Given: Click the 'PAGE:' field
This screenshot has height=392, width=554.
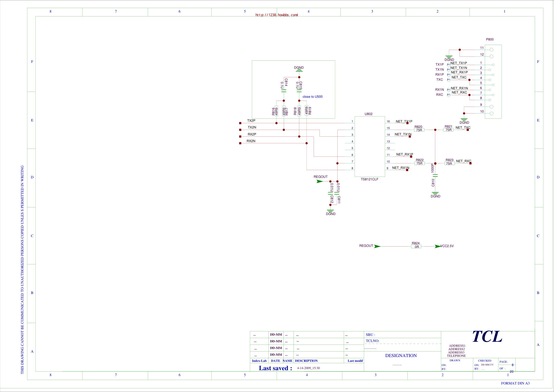Looking at the screenshot, I should tap(503, 362).
